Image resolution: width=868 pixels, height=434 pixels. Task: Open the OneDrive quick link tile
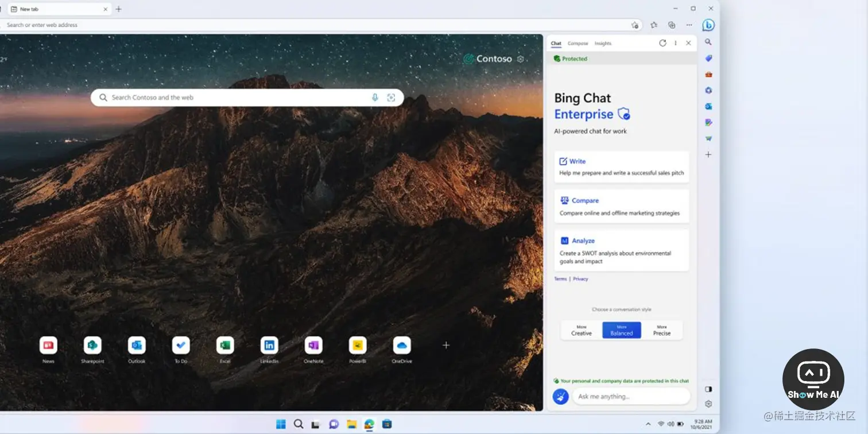(x=402, y=345)
